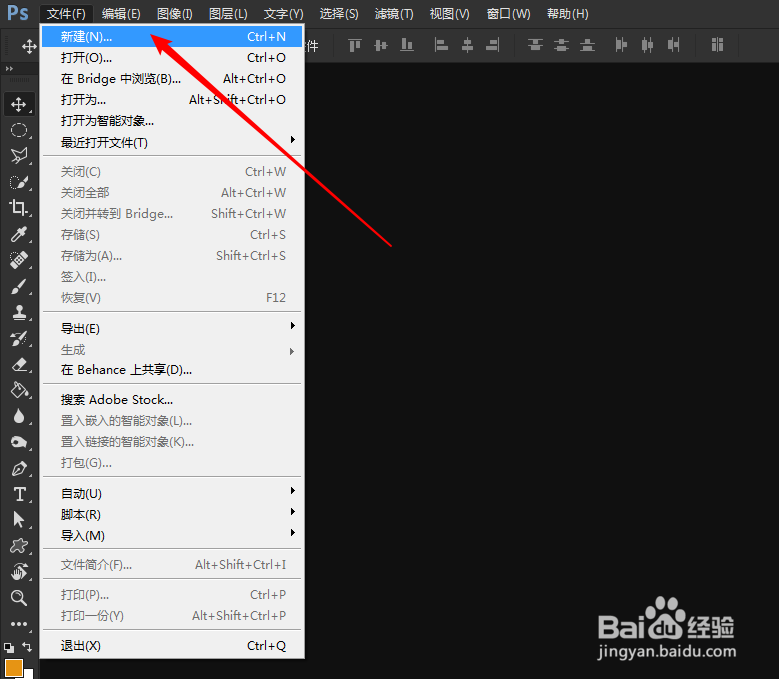The width and height of the screenshot is (779, 679).
Task: Swap foreground and background colors
Action: coord(27,647)
